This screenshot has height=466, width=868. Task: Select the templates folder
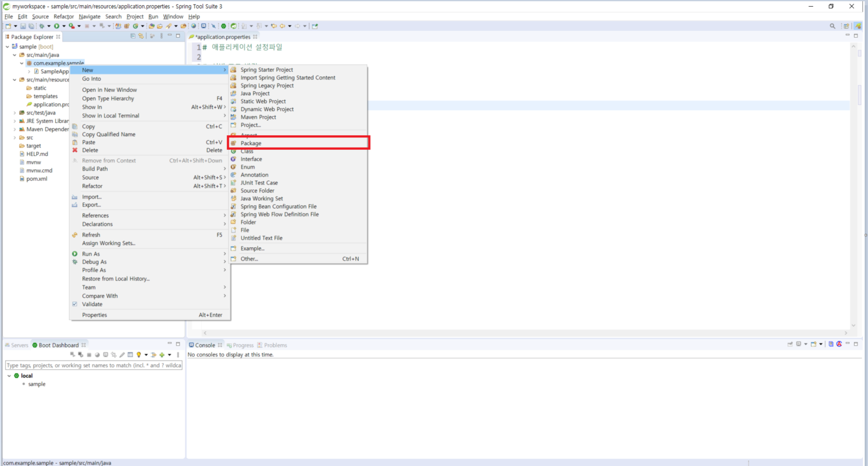click(x=42, y=96)
